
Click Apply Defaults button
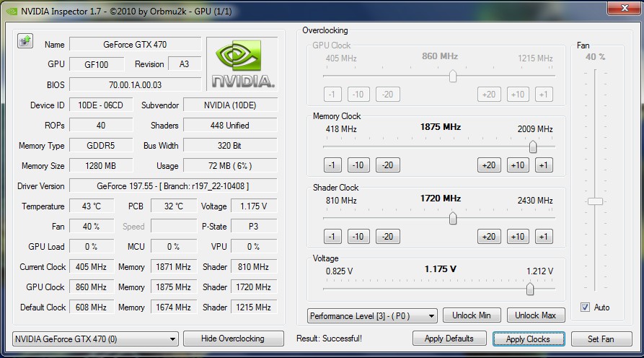click(x=449, y=339)
